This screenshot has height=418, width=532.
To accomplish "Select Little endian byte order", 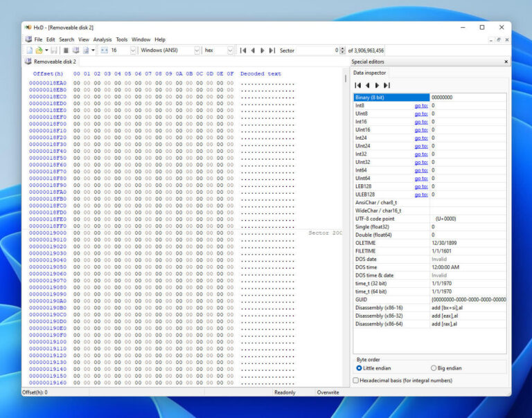I will [x=360, y=368].
